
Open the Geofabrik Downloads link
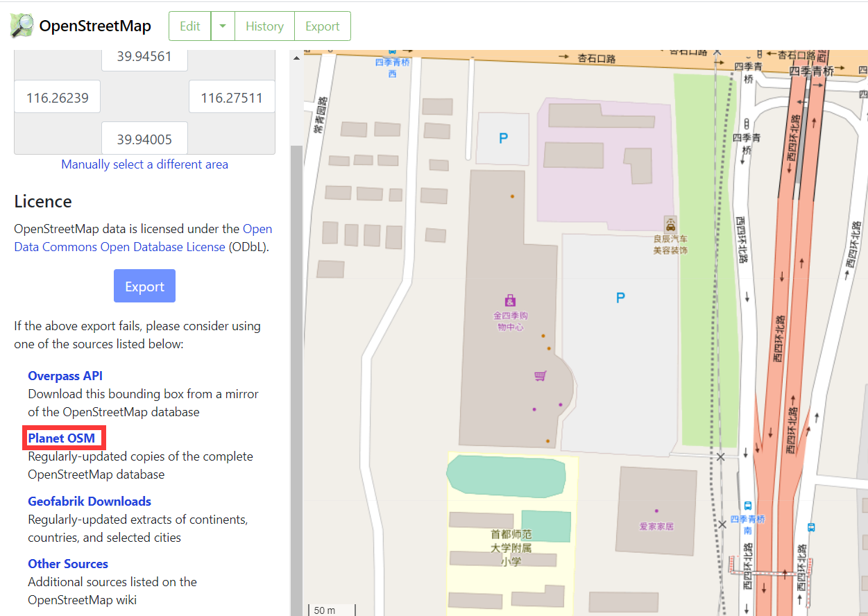pos(89,501)
